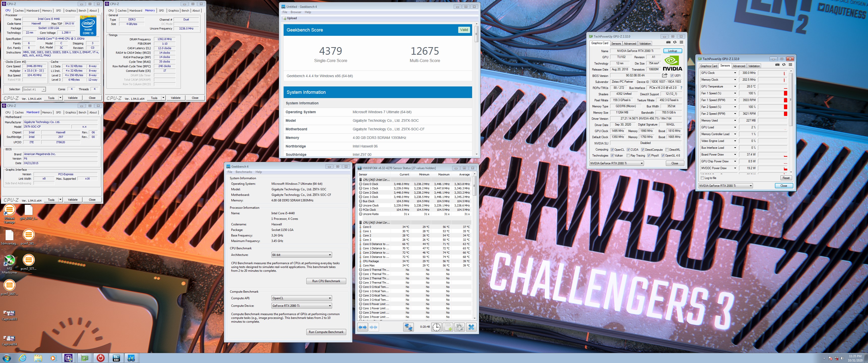Launch Internet Explorer from taskbar

click(22, 358)
